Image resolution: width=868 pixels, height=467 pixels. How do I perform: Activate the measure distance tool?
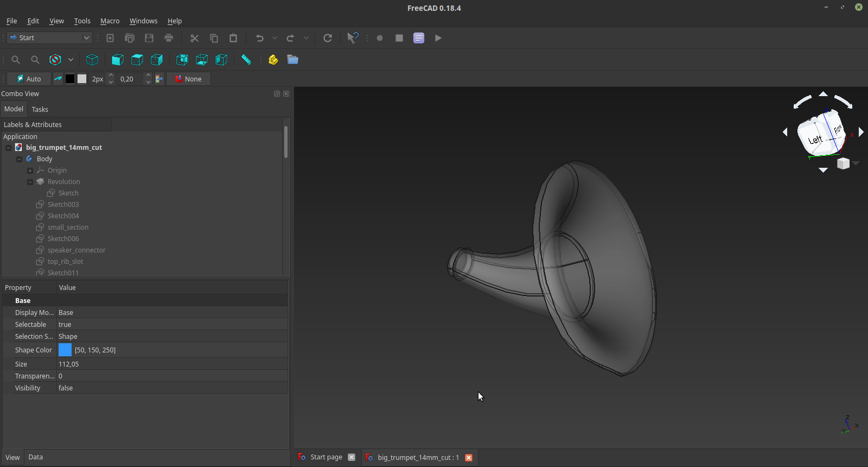pyautogui.click(x=246, y=60)
